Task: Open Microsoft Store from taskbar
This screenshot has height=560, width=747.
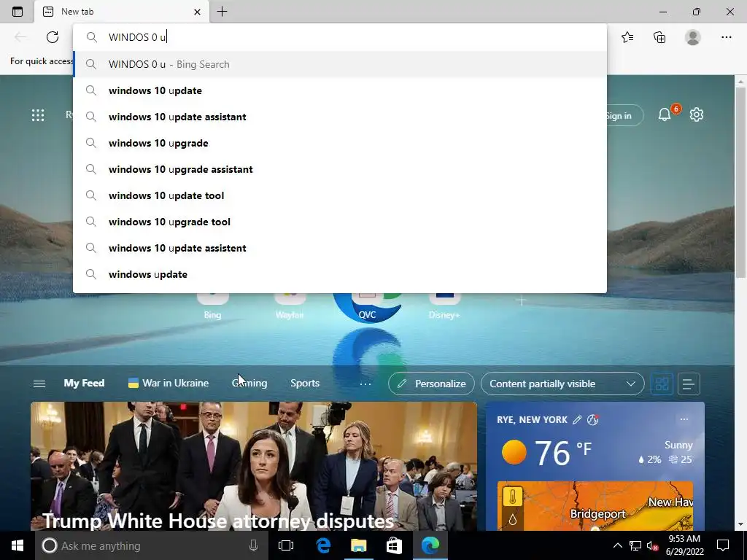Action: pos(394,545)
